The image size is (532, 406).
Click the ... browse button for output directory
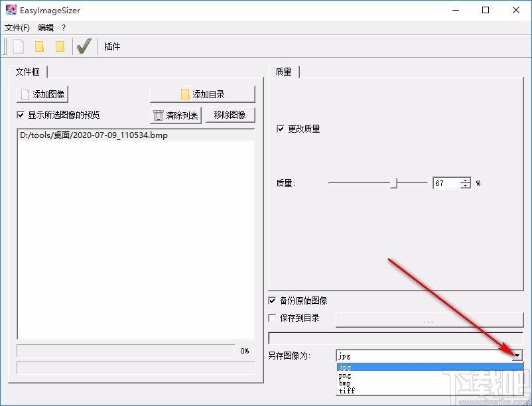(x=429, y=320)
